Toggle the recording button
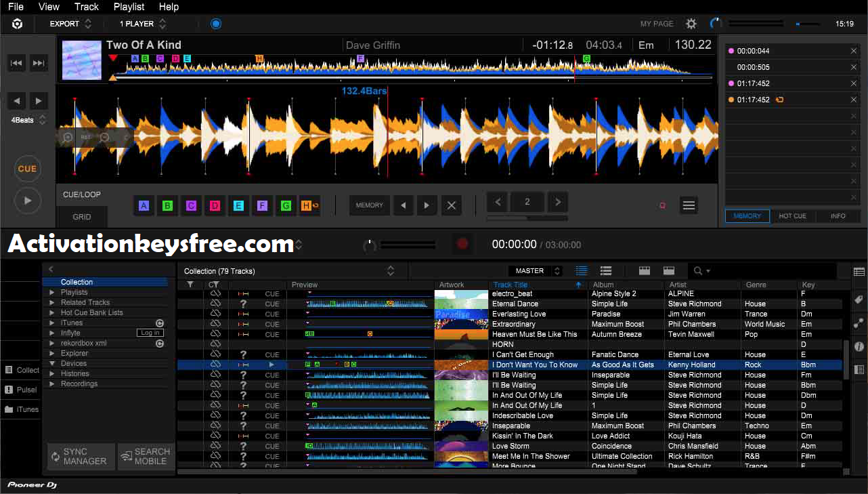This screenshot has width=868, height=494. coord(462,244)
